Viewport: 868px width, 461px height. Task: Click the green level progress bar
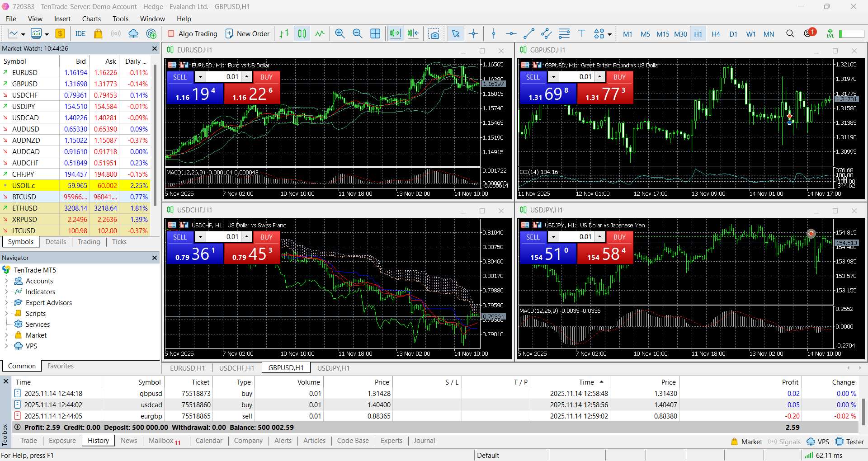(x=852, y=34)
